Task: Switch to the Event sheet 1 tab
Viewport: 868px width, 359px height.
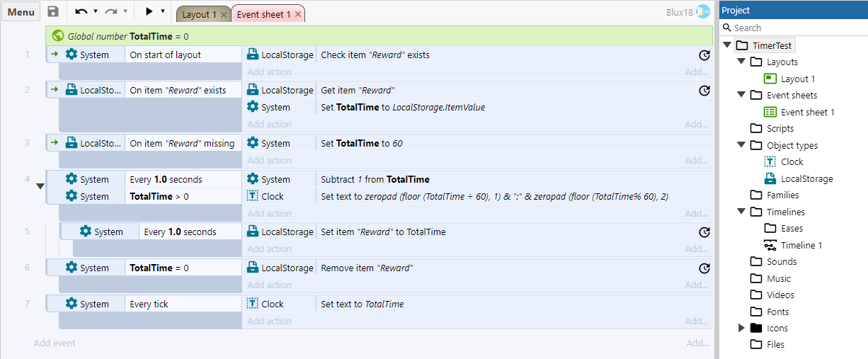Action: (263, 14)
